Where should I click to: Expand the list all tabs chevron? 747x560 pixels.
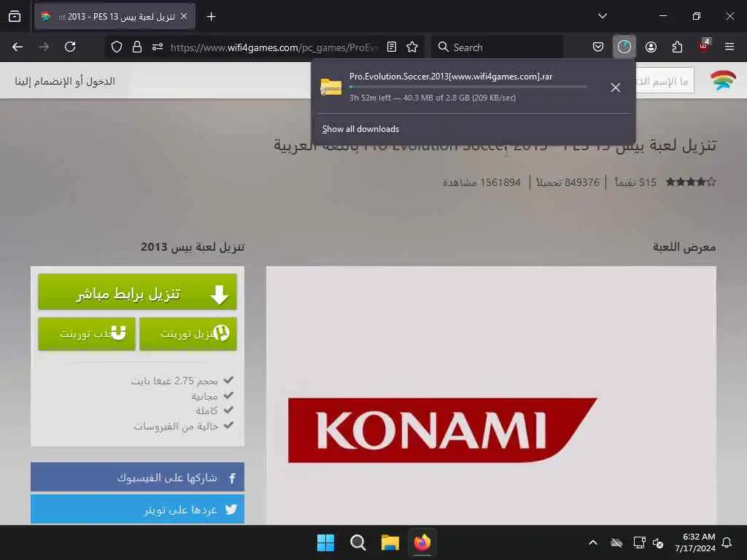602,16
